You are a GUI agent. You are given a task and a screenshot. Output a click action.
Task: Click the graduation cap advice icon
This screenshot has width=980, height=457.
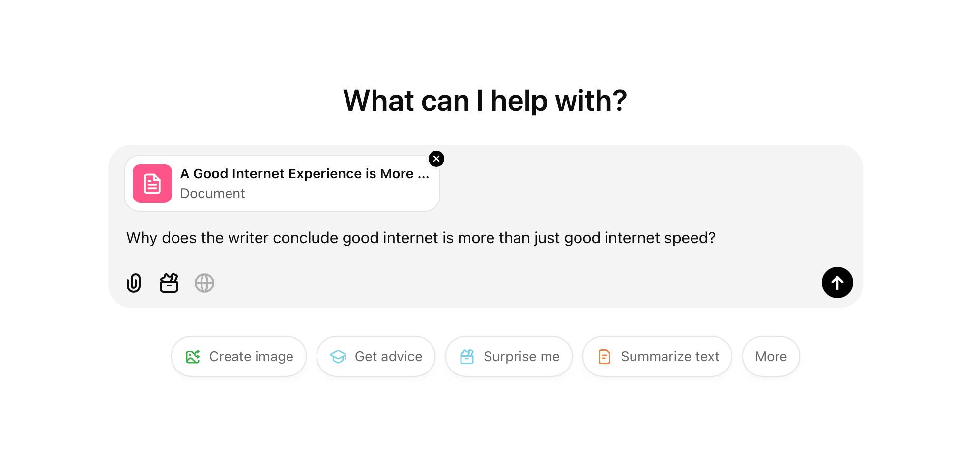(338, 357)
